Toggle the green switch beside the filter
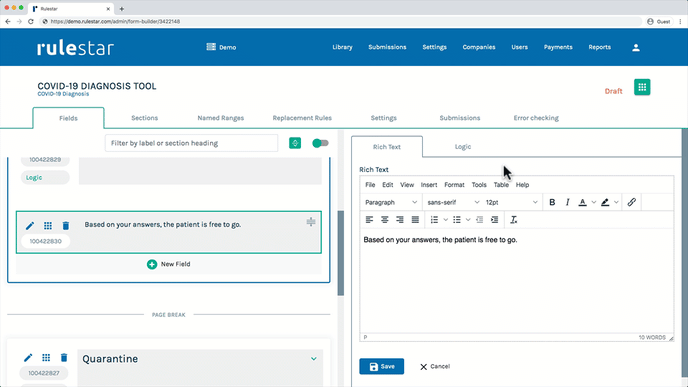688x387 pixels. [320, 143]
